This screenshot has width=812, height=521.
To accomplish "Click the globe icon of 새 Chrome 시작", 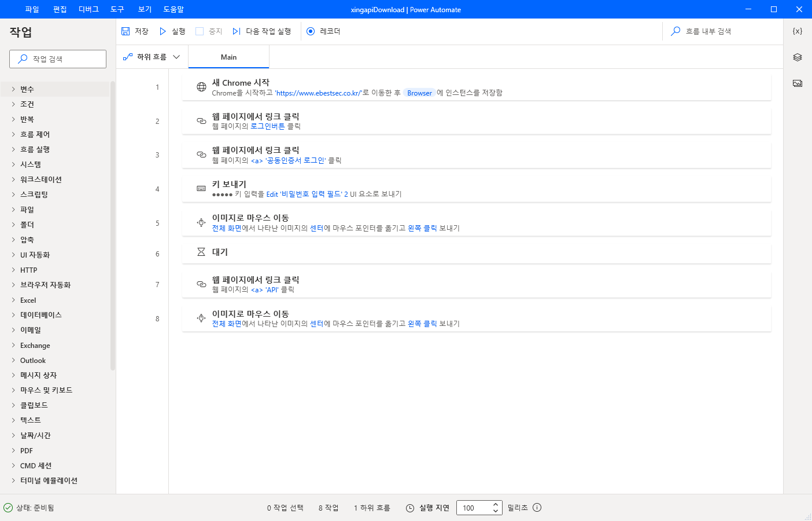I will click(201, 87).
